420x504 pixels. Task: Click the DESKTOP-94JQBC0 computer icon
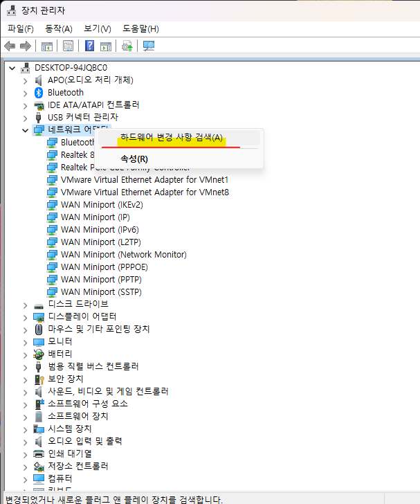26,68
